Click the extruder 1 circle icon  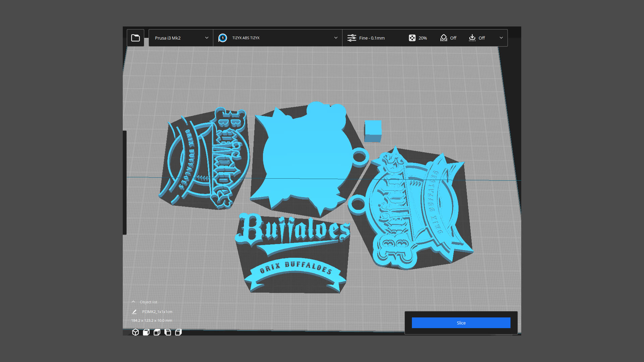point(223,38)
